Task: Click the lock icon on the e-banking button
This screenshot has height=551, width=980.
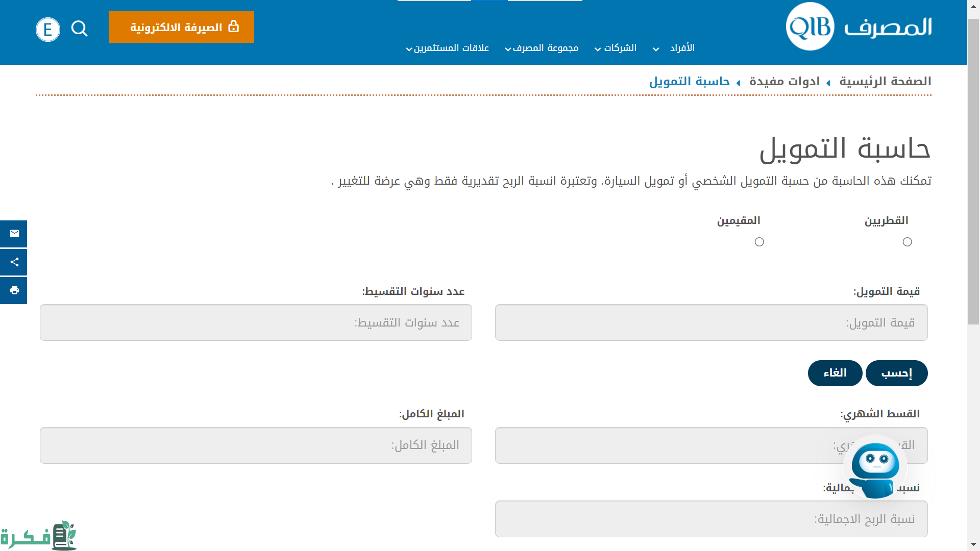Action: click(x=234, y=26)
